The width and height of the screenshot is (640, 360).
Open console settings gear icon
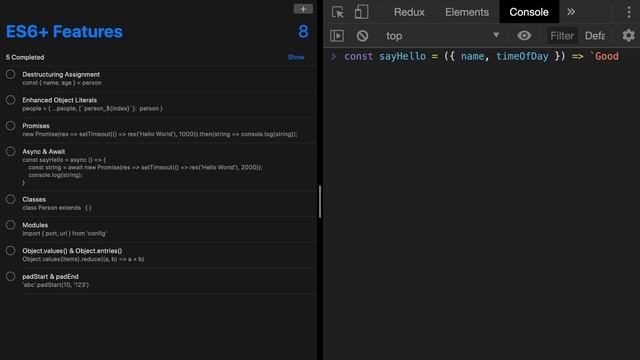[628, 36]
